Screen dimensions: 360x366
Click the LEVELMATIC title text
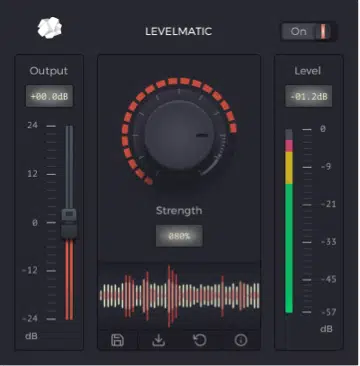[178, 31]
